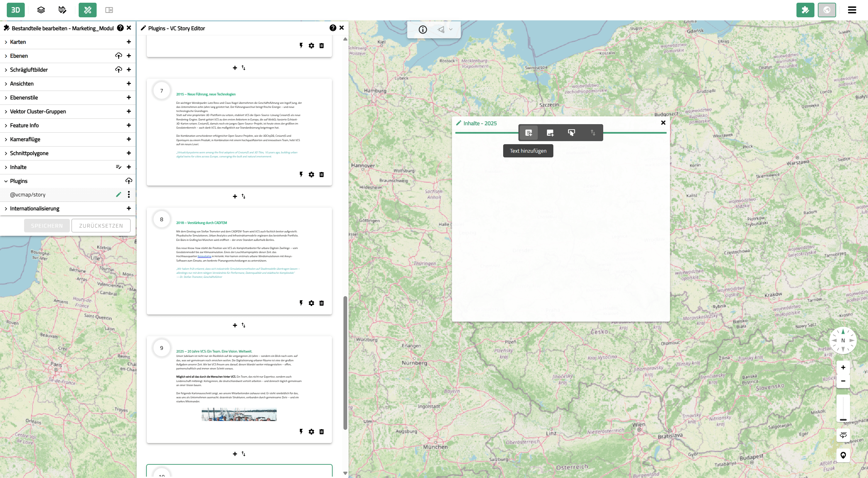This screenshot has height=478, width=868.
Task: Open the heading '2018 – Verstärkung durch CADFEM'
Action: [201, 223]
